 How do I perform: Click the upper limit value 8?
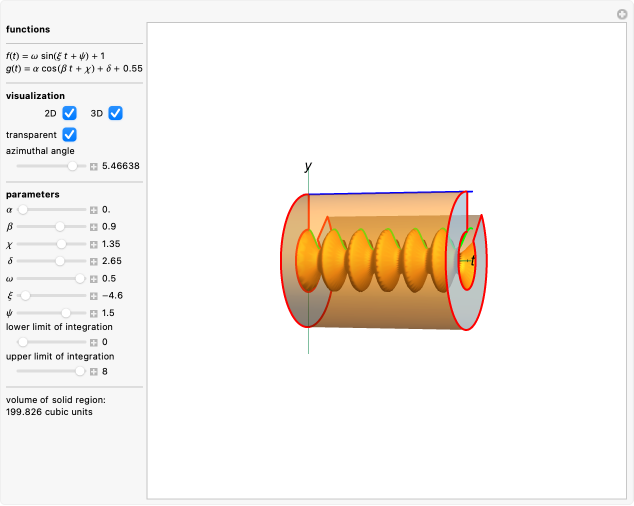pos(105,371)
